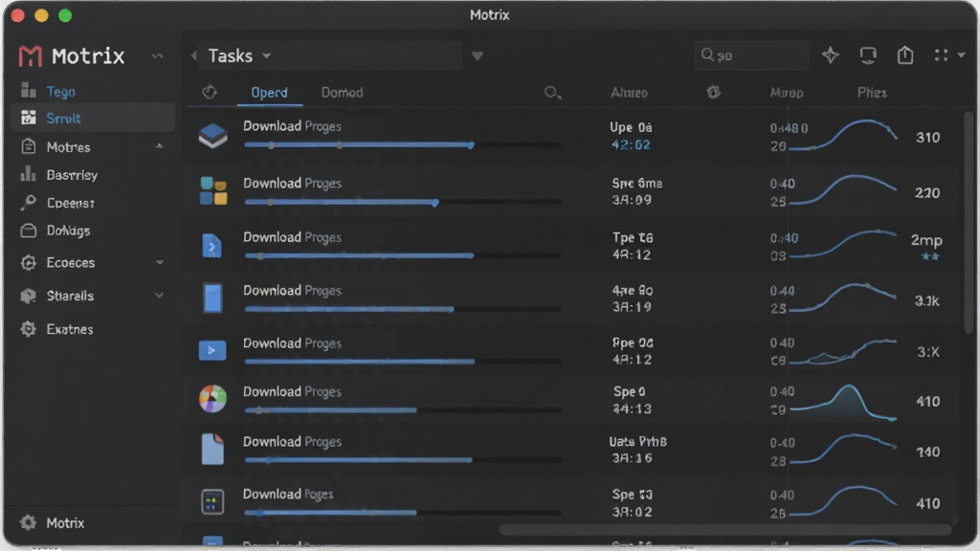Image resolution: width=980 pixels, height=551 pixels.
Task: Click the progress bar in the row showing 220
Action: tap(403, 202)
